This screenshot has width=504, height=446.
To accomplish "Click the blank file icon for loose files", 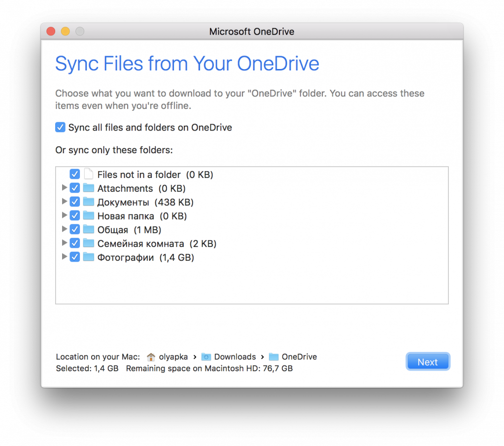I will [89, 174].
